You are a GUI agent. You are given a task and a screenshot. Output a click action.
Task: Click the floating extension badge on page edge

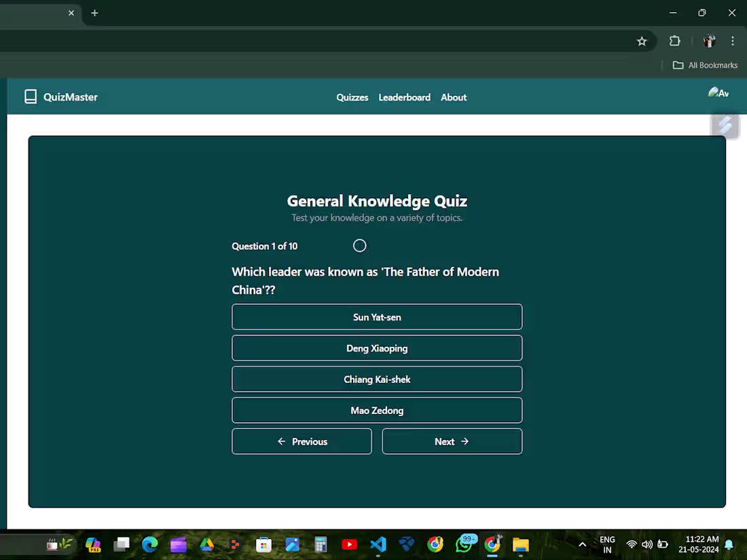725,125
